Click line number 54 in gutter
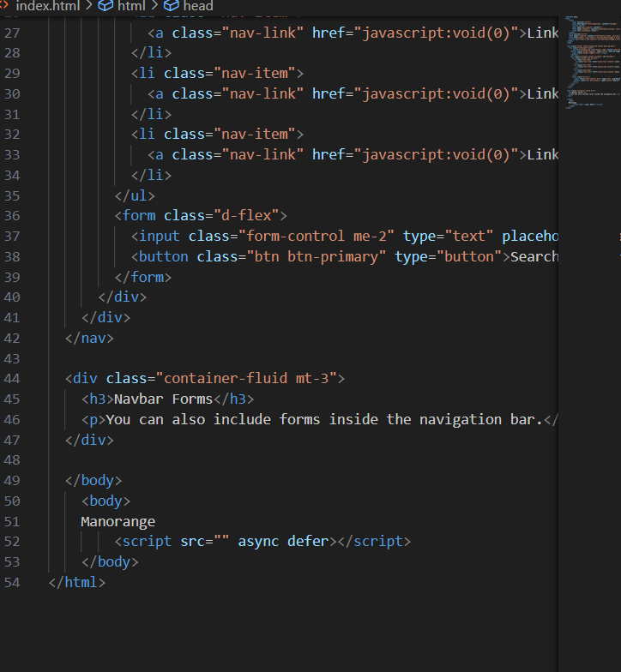Image resolution: width=621 pixels, height=672 pixels. pos(12,583)
